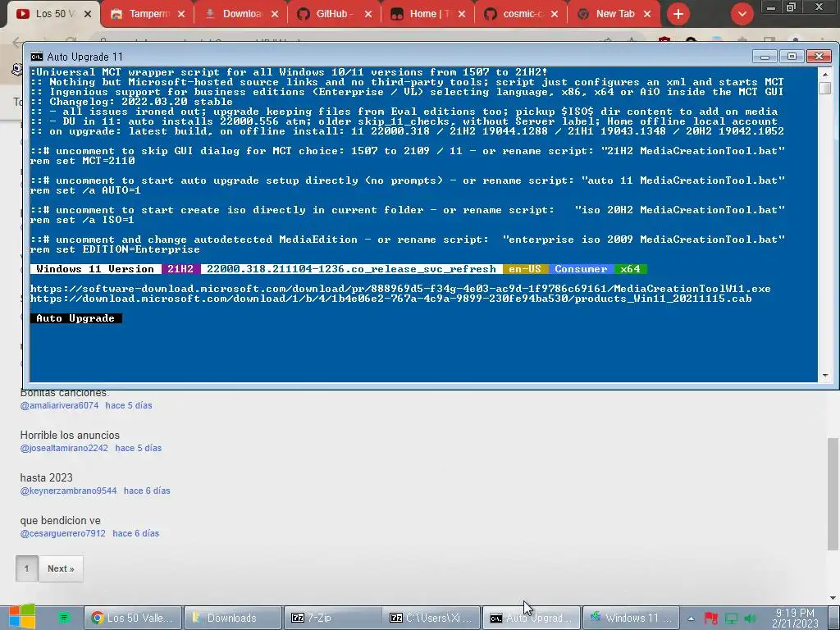
Task: Open the tab search dropdown arrow
Action: (x=742, y=14)
